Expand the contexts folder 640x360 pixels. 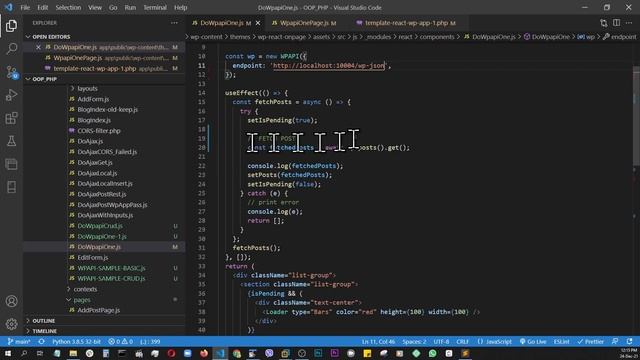coord(85,289)
